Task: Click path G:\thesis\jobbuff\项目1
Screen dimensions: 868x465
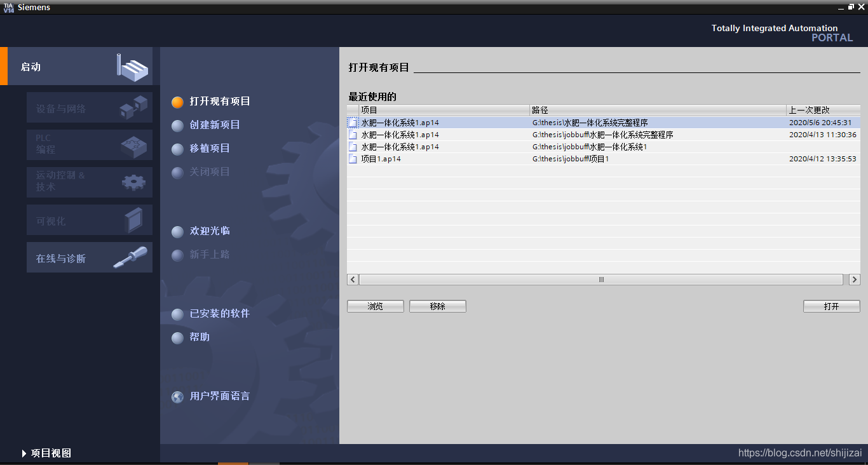Action: point(571,159)
